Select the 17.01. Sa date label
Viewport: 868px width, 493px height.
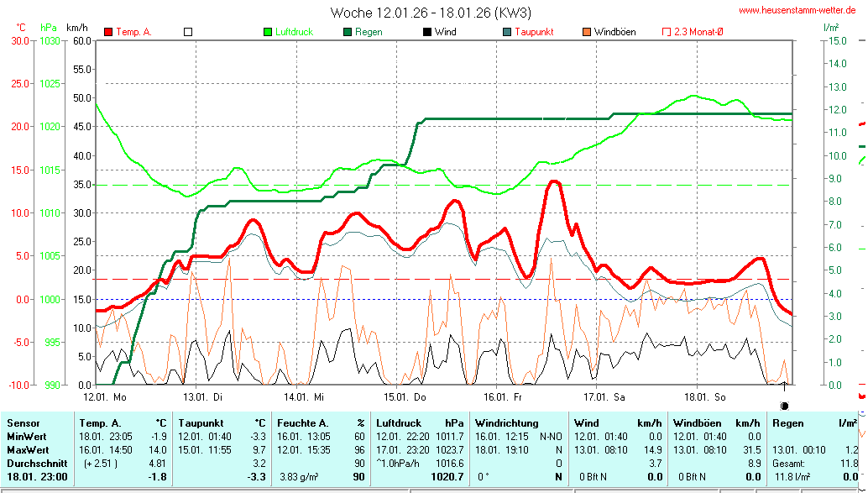(604, 396)
